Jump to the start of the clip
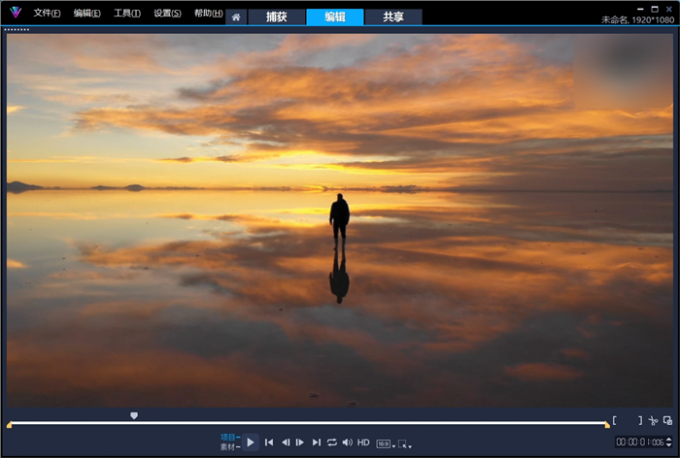The image size is (680, 458). coord(269,442)
